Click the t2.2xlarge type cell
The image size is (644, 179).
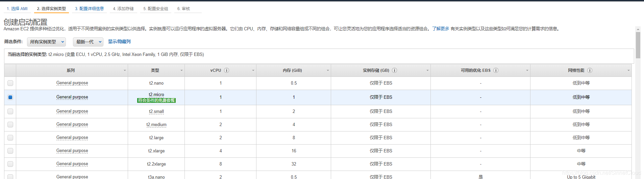pyautogui.click(x=156, y=164)
